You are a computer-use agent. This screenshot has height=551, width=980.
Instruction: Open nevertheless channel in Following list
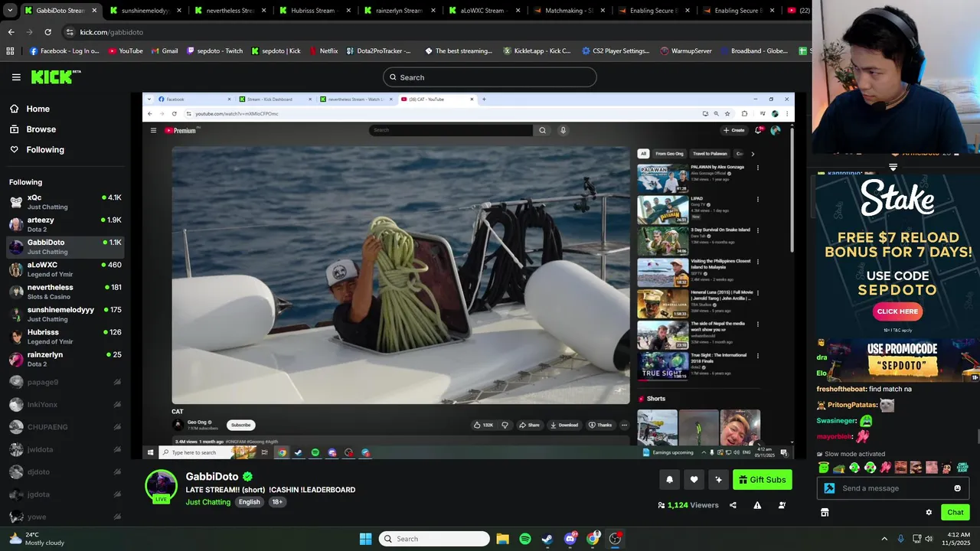coord(64,292)
